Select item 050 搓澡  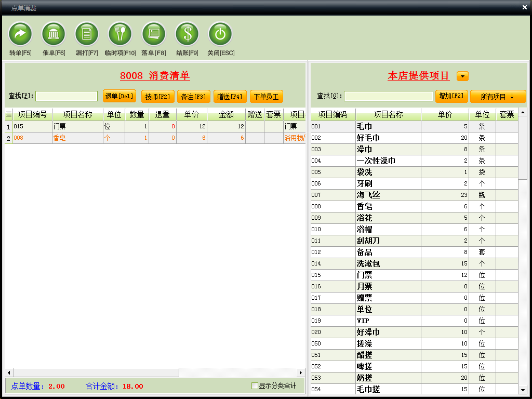click(x=414, y=343)
